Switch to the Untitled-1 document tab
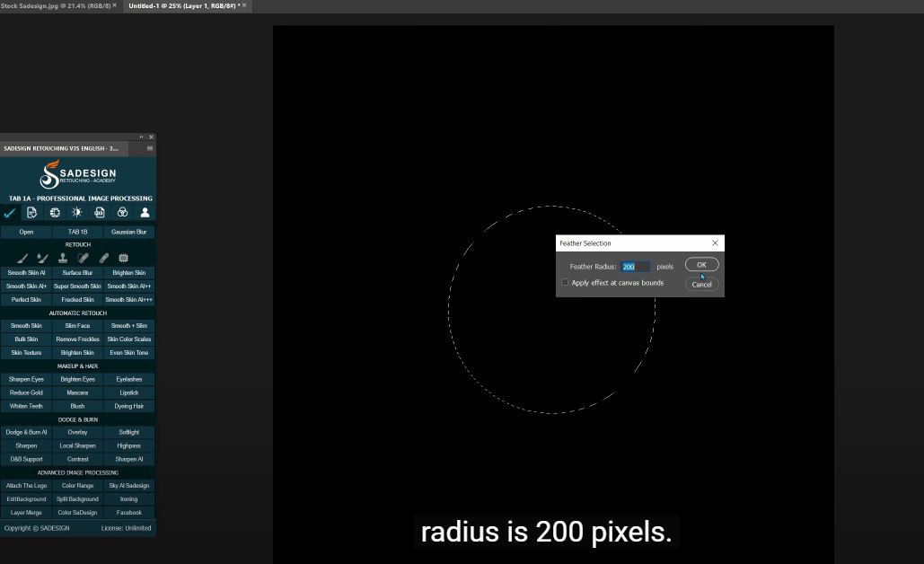The height and width of the screenshot is (564, 924). click(182, 5)
